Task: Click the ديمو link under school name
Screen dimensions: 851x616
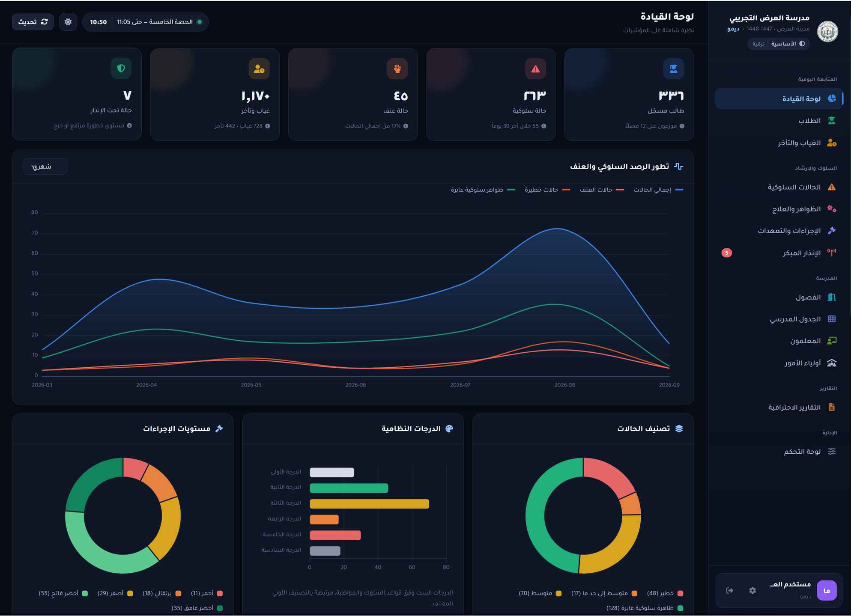Action: pyautogui.click(x=733, y=29)
